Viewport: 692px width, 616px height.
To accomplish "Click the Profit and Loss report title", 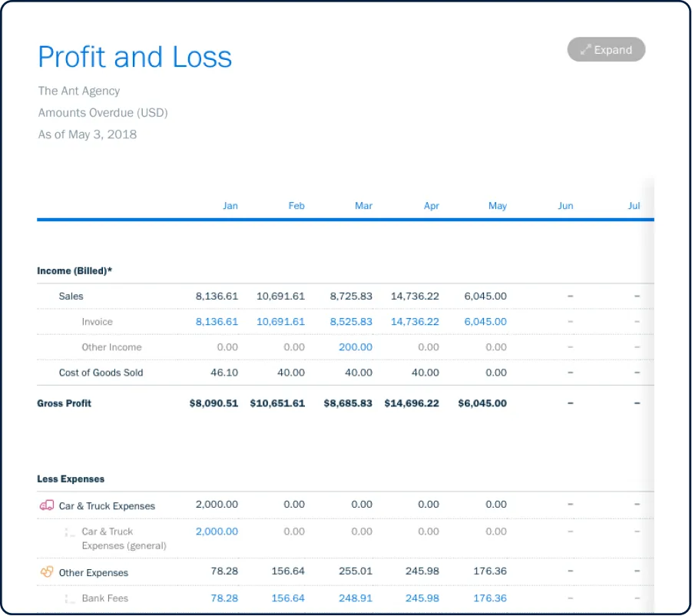I will 135,58.
